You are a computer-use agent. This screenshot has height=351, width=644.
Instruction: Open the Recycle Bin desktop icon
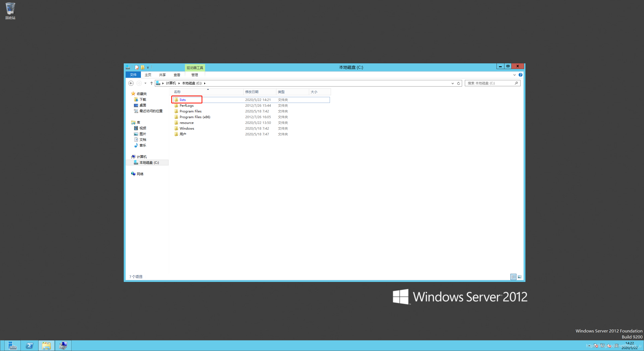[10, 11]
